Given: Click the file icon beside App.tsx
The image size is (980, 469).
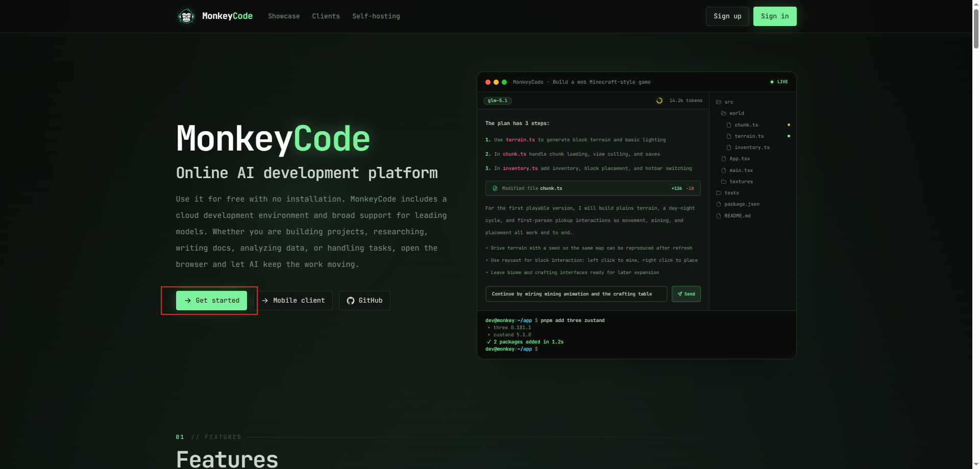Looking at the screenshot, I should pos(724,159).
